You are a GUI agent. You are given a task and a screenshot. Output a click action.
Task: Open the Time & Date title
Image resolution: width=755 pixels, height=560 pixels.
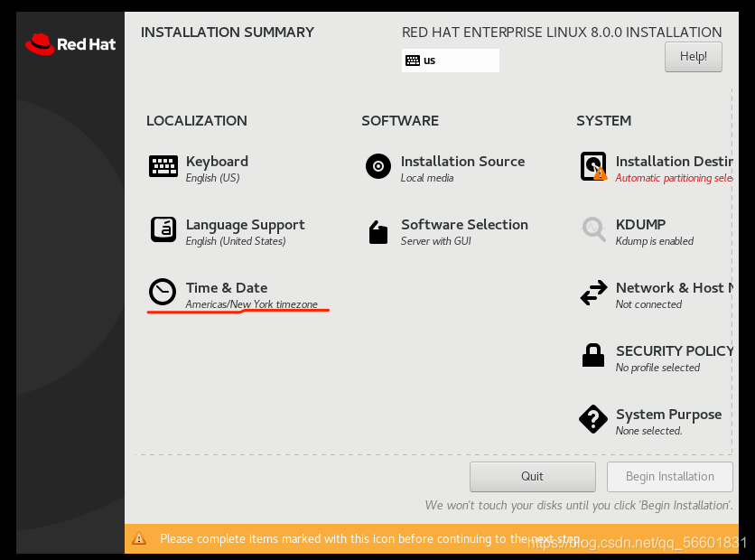click(x=227, y=288)
